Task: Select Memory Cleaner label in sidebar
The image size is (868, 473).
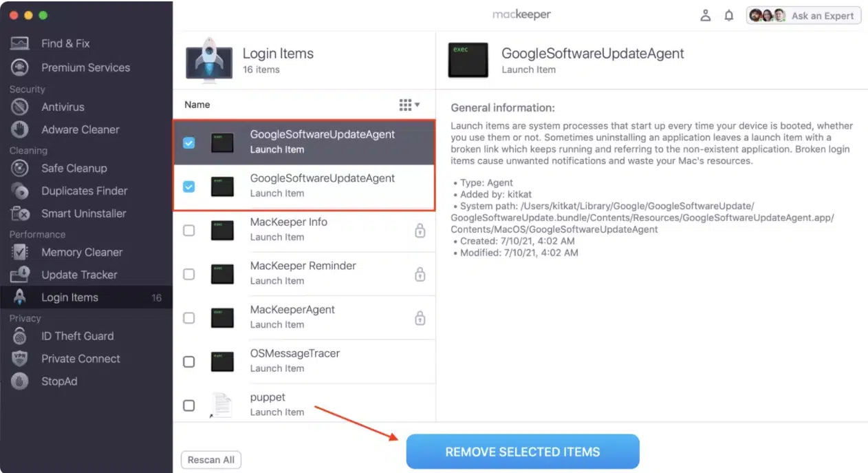Action: [82, 252]
